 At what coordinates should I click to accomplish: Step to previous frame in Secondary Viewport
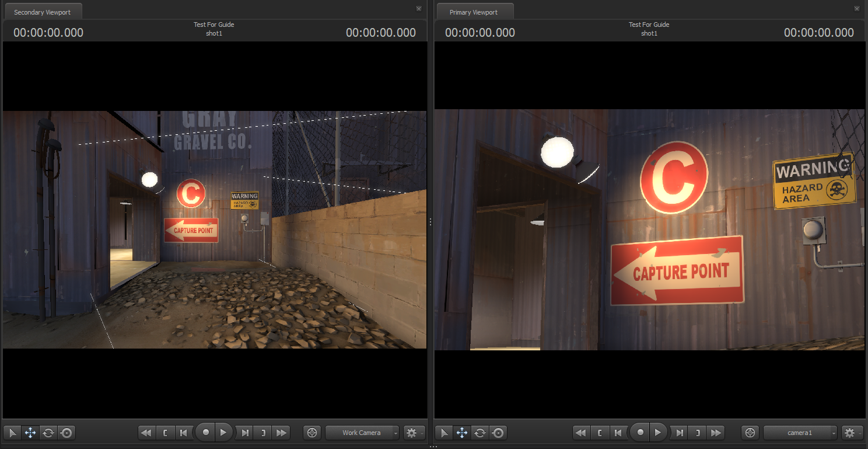[183, 433]
